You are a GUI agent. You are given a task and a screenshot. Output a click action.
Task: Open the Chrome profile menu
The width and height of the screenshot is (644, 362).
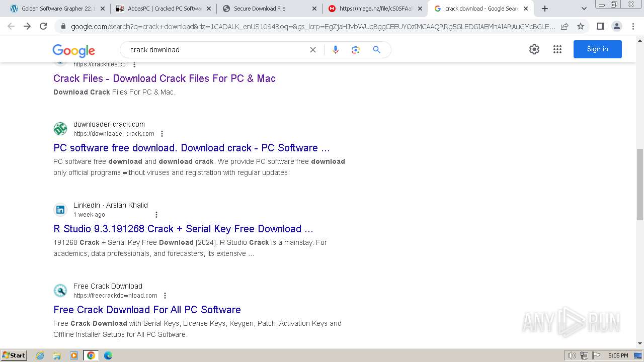(x=617, y=26)
